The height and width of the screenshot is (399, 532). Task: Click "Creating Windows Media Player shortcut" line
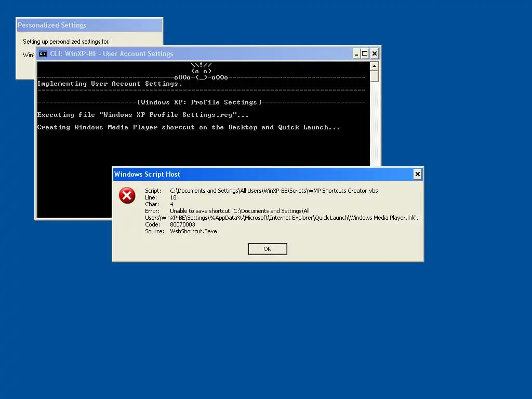click(189, 127)
